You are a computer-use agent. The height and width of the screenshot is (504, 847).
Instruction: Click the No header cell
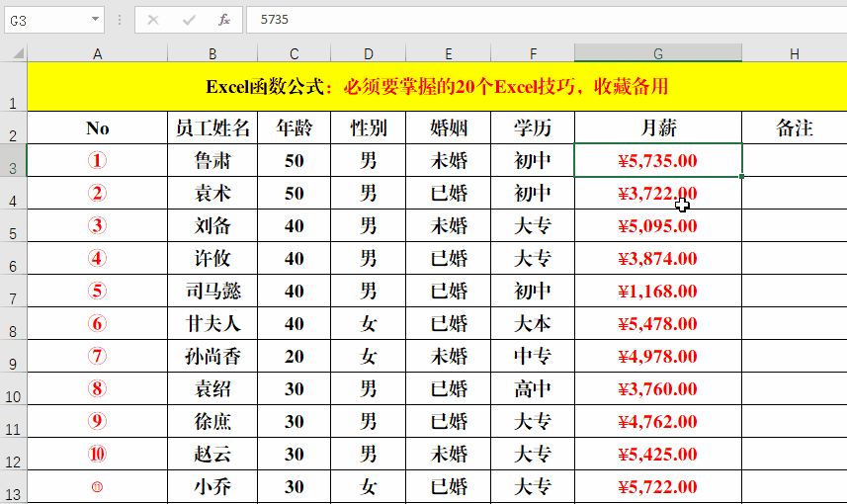pyautogui.click(x=97, y=128)
